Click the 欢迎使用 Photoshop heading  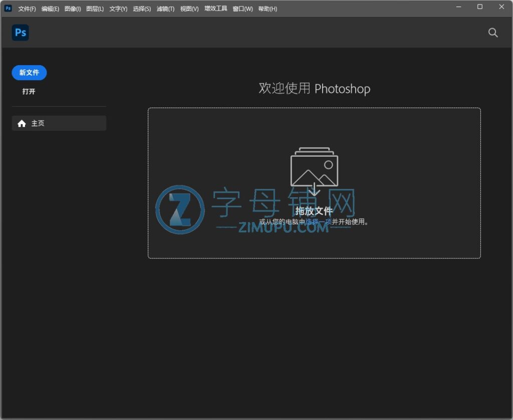tap(315, 88)
